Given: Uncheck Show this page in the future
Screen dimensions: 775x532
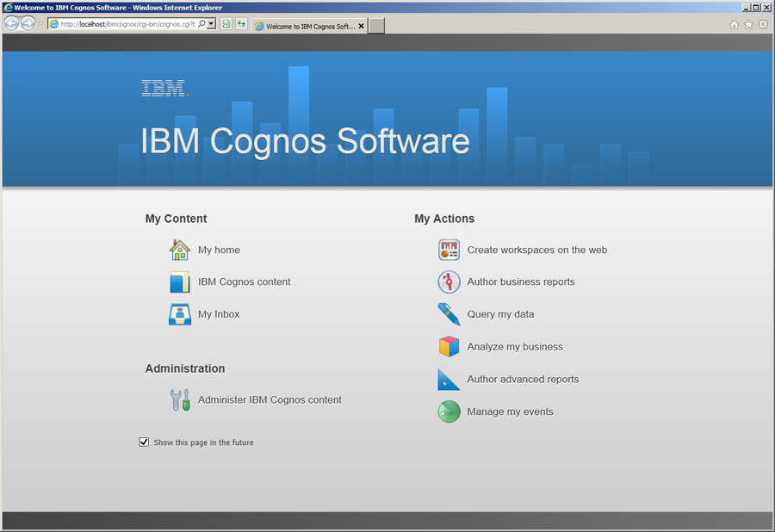Looking at the screenshot, I should click(144, 442).
